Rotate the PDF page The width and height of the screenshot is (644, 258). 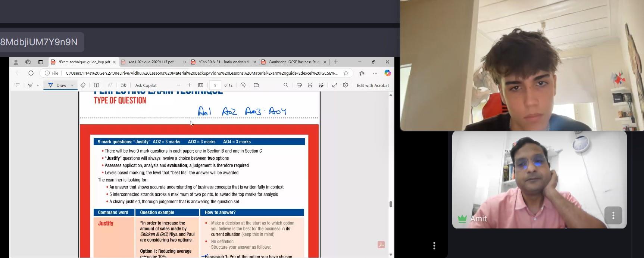tap(243, 85)
